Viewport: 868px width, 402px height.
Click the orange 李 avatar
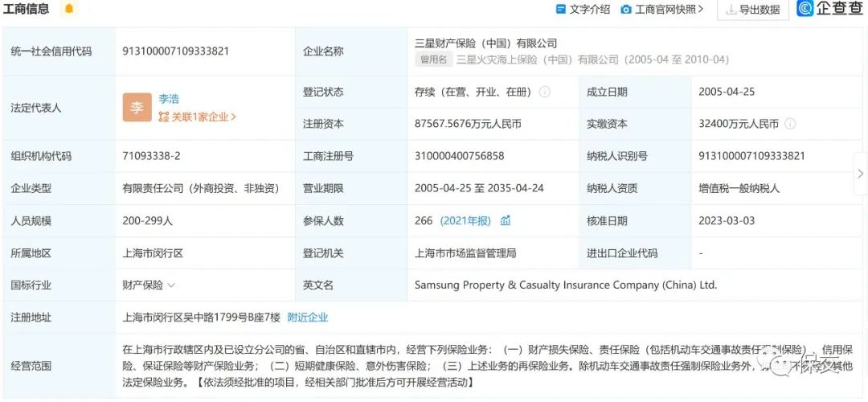point(137,108)
